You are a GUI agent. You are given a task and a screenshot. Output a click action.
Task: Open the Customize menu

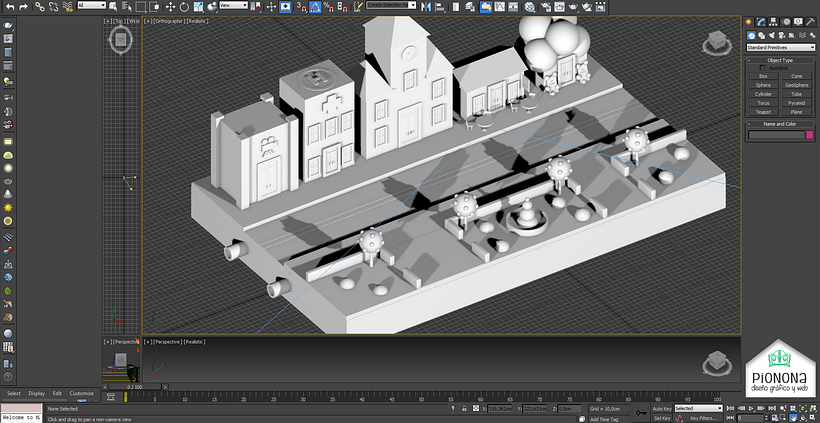[81, 393]
